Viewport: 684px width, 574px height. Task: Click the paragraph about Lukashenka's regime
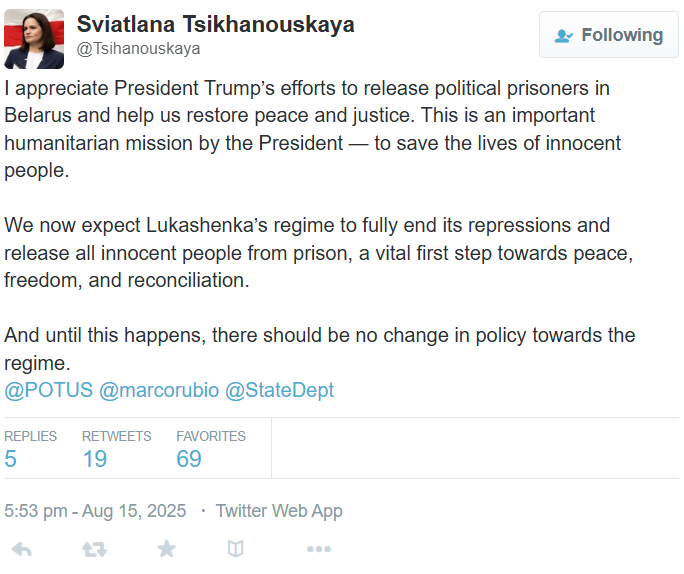click(x=319, y=253)
